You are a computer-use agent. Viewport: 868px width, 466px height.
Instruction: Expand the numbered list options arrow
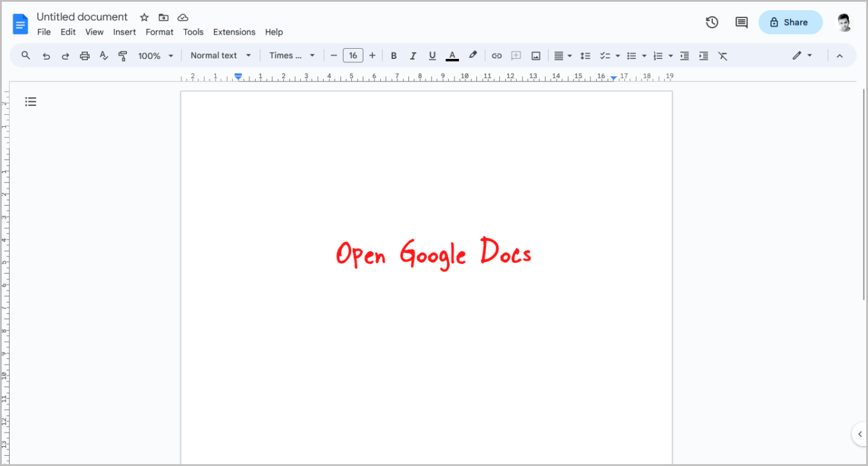[x=671, y=56]
